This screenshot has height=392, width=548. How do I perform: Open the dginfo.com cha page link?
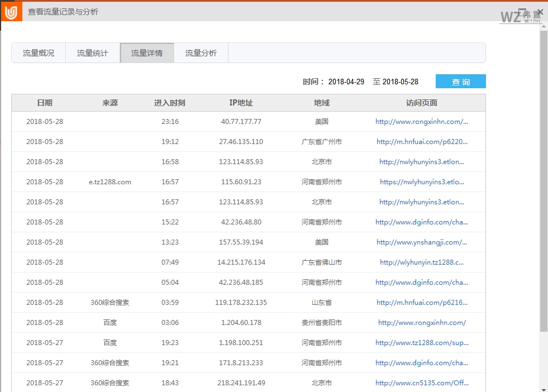click(423, 222)
